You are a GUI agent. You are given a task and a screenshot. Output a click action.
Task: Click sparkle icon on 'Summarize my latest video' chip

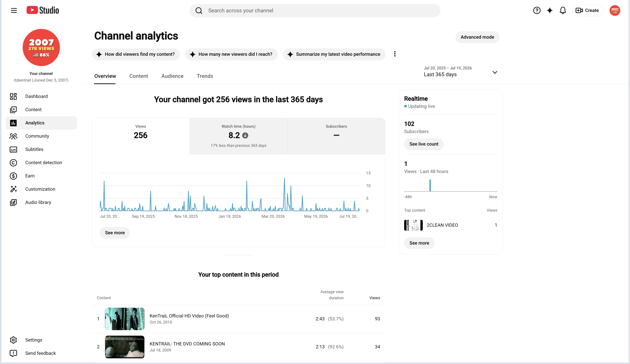point(290,54)
